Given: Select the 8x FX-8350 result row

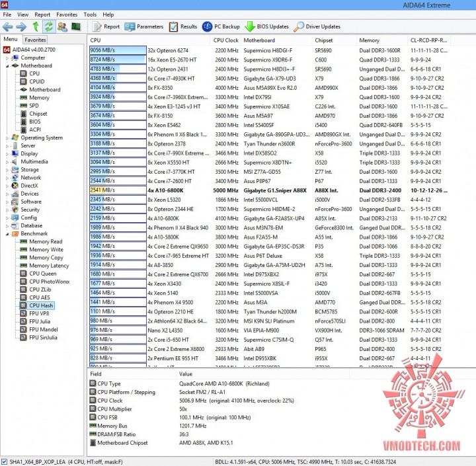Looking at the screenshot, I should (x=268, y=88).
